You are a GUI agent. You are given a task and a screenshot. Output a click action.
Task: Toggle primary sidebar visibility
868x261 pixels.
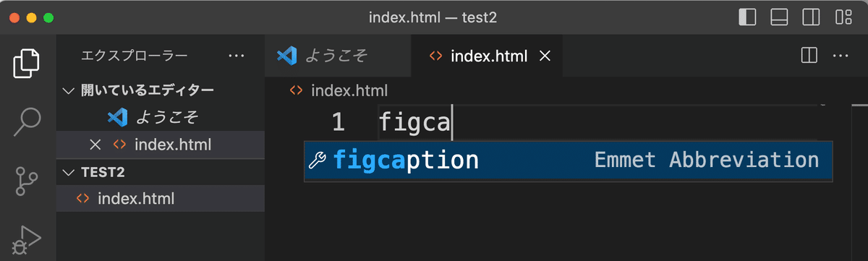pos(747,17)
